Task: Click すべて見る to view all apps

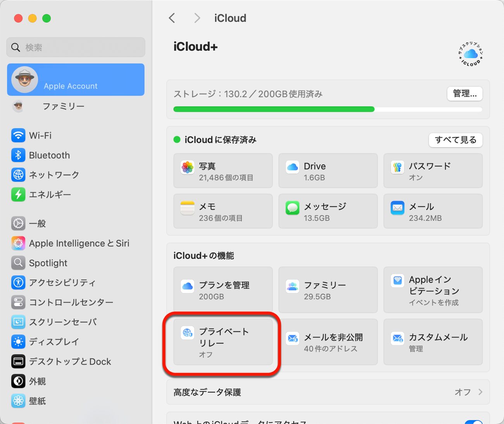Action: pos(456,140)
